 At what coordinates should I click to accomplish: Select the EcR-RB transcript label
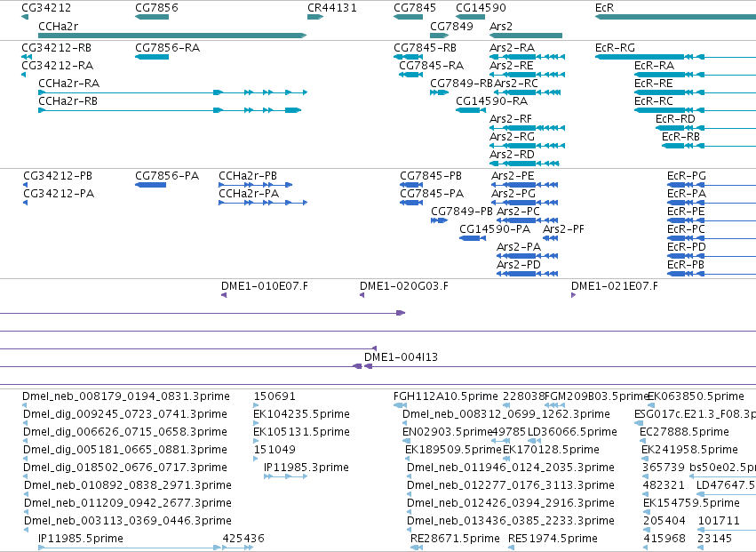(680, 137)
